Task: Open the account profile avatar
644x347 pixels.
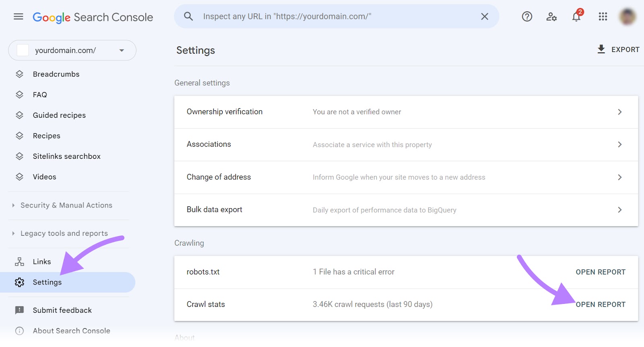Action: click(x=627, y=17)
